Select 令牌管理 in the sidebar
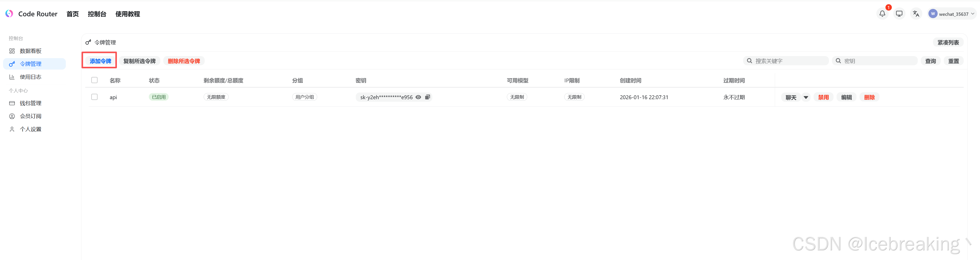This screenshot has height=260, width=980. pyautogui.click(x=34, y=64)
